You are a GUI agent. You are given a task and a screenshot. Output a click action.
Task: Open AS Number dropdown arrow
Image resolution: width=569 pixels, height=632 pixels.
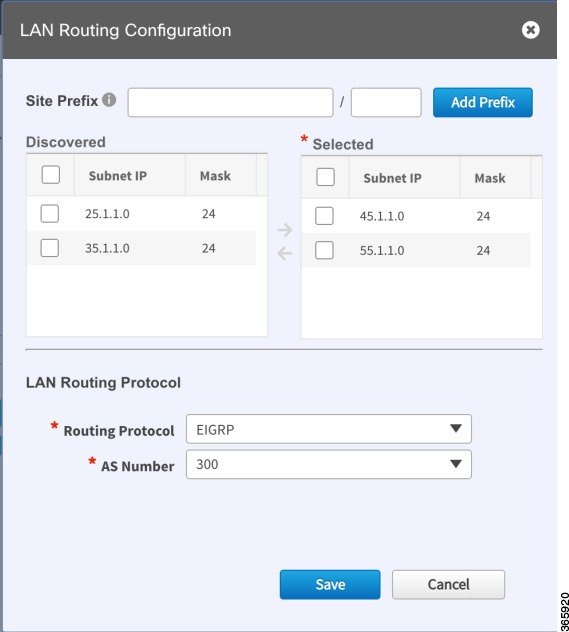[456, 464]
